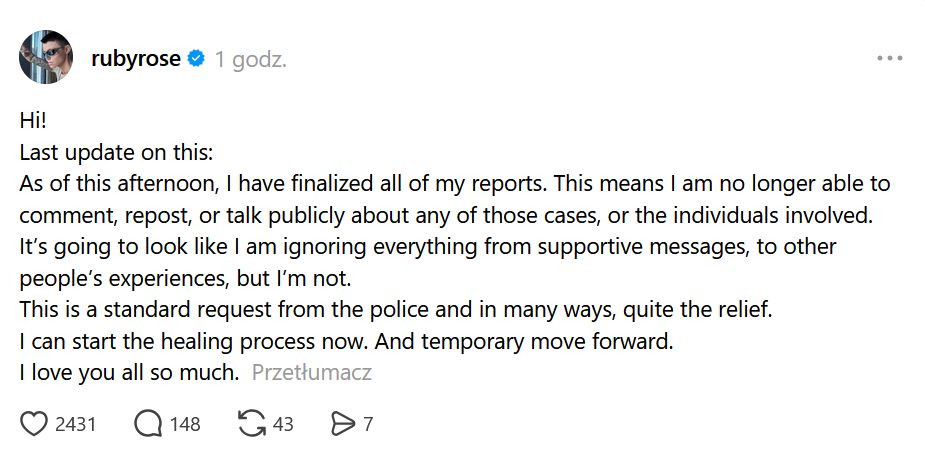Image resolution: width=925 pixels, height=456 pixels.
Task: Go to the rubyrose profile via username
Action: [135, 59]
